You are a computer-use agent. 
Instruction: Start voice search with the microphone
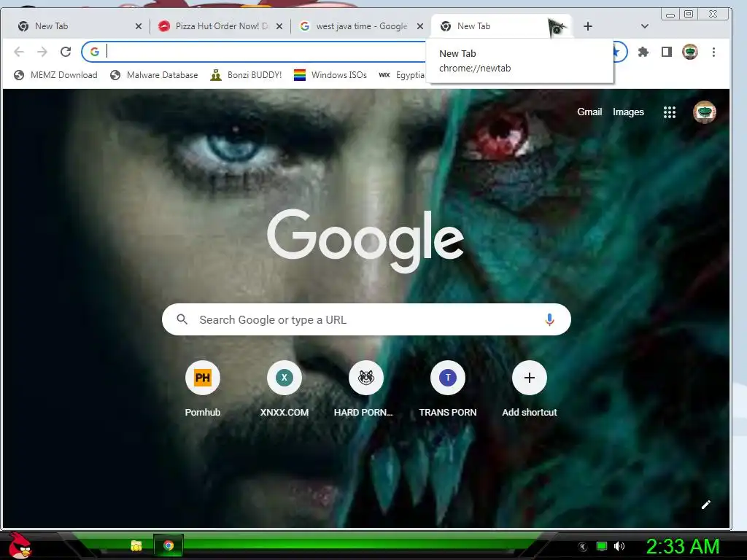(x=549, y=319)
